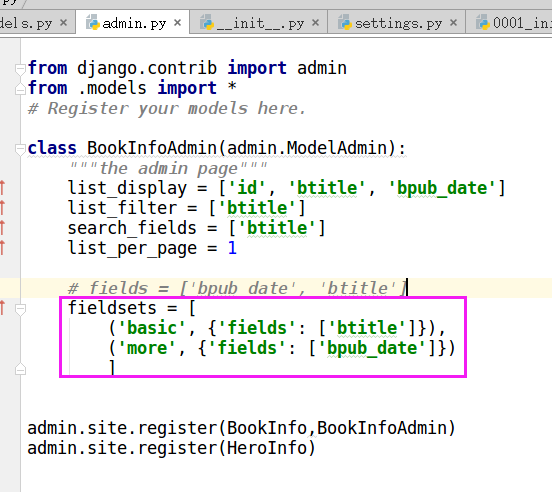Click the 'list_display' attribute name
Image resolution: width=552 pixels, height=492 pixels.
coord(127,188)
